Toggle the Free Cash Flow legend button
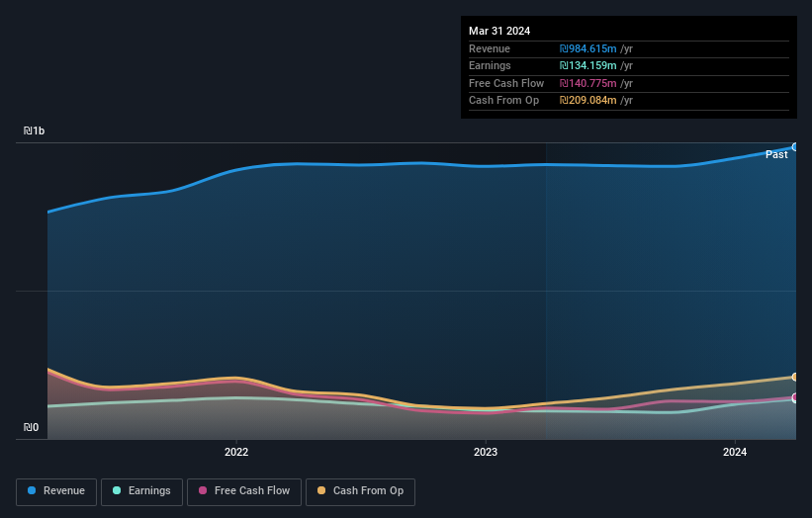 click(244, 491)
